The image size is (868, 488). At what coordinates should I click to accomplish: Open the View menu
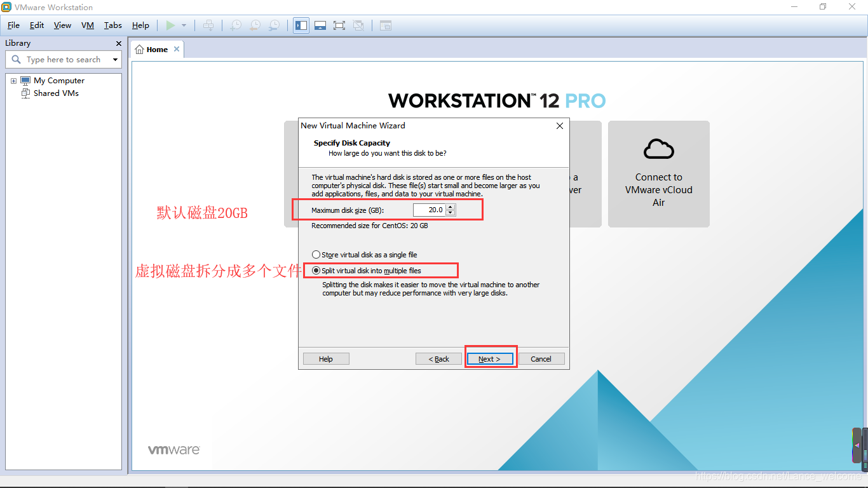62,25
